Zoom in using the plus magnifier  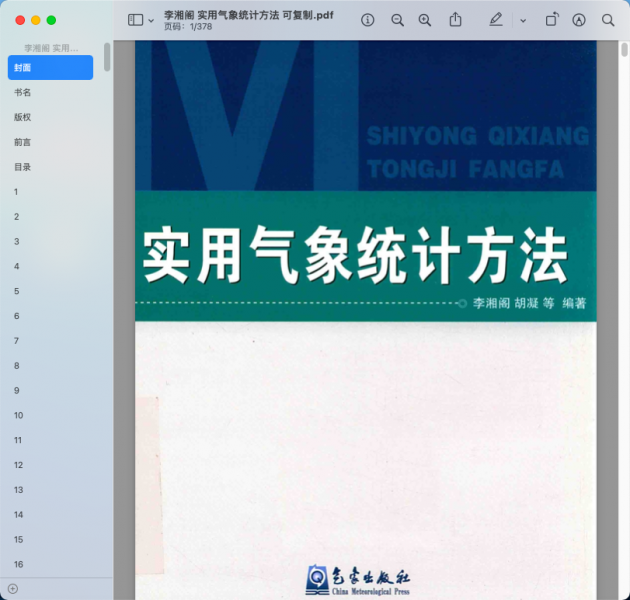(x=425, y=20)
